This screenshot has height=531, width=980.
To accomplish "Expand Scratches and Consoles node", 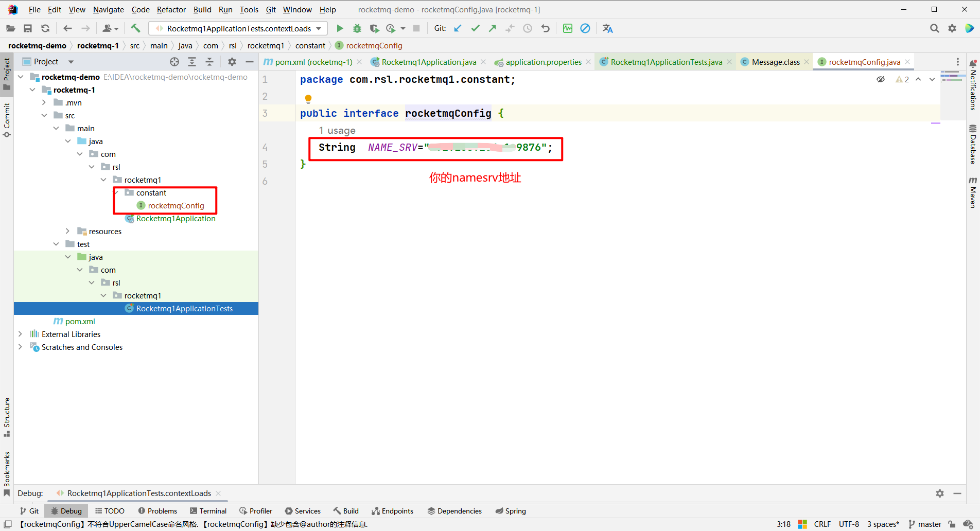I will (x=21, y=347).
